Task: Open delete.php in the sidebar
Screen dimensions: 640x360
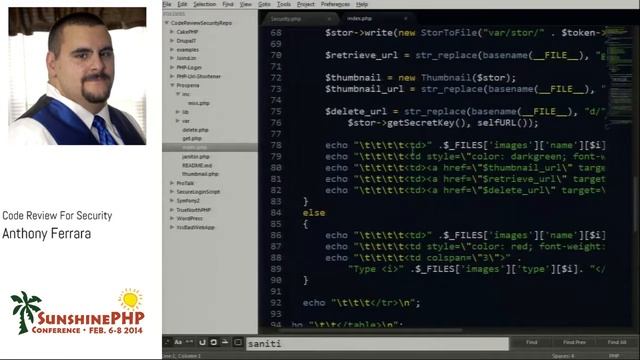Action: tap(195, 130)
